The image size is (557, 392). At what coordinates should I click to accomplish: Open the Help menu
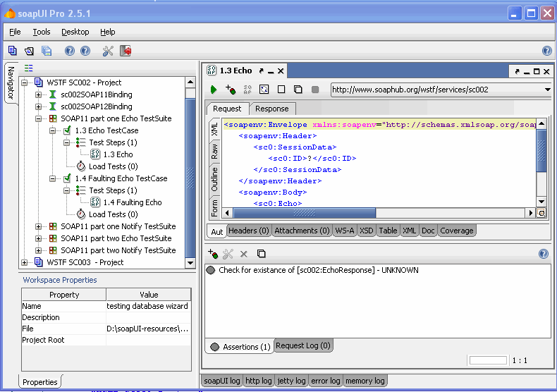(108, 32)
